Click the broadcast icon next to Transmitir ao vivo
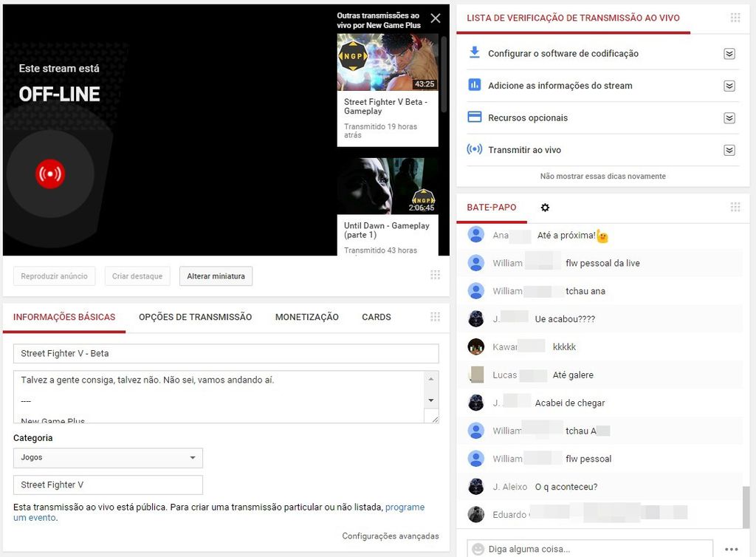The height and width of the screenshot is (557, 756). pos(475,149)
